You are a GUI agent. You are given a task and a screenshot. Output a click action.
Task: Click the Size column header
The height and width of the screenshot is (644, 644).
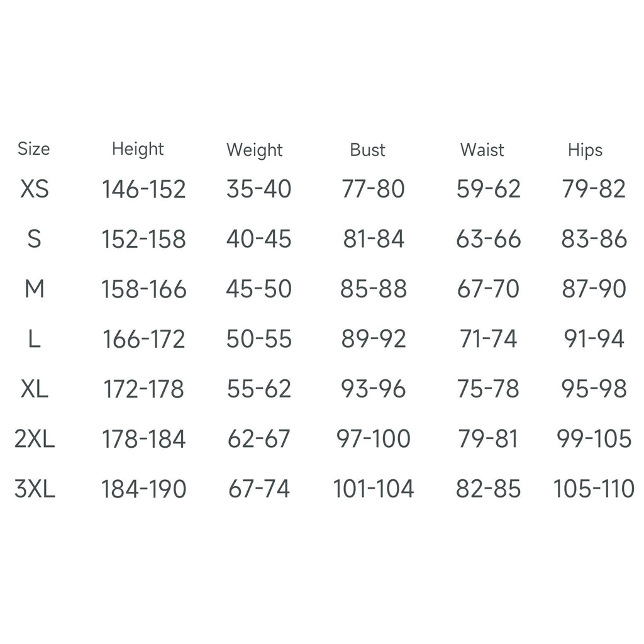click(x=34, y=149)
